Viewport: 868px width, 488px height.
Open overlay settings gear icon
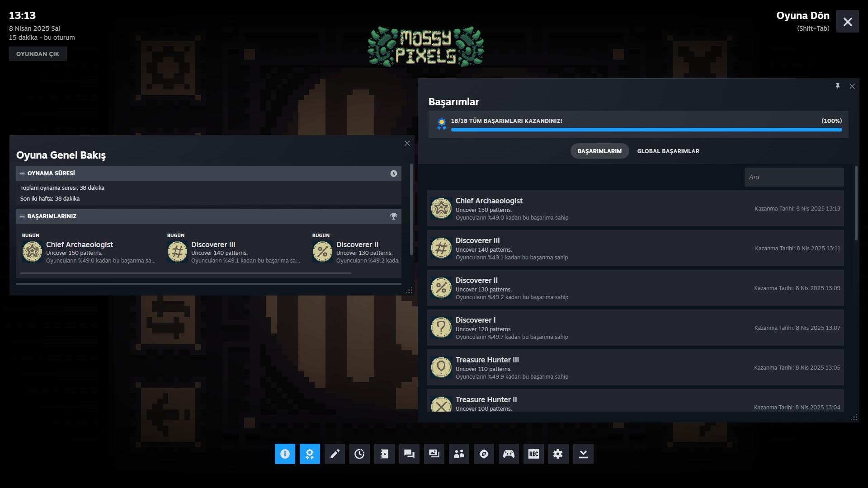558,454
